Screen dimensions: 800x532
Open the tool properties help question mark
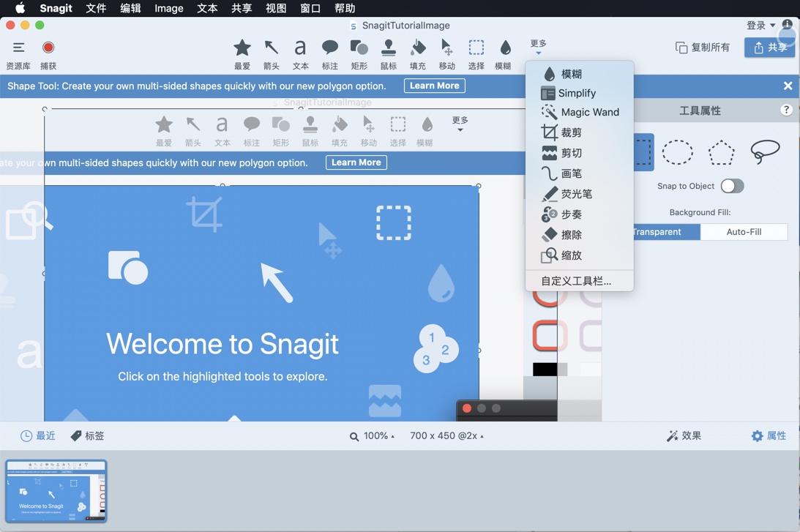click(x=786, y=110)
